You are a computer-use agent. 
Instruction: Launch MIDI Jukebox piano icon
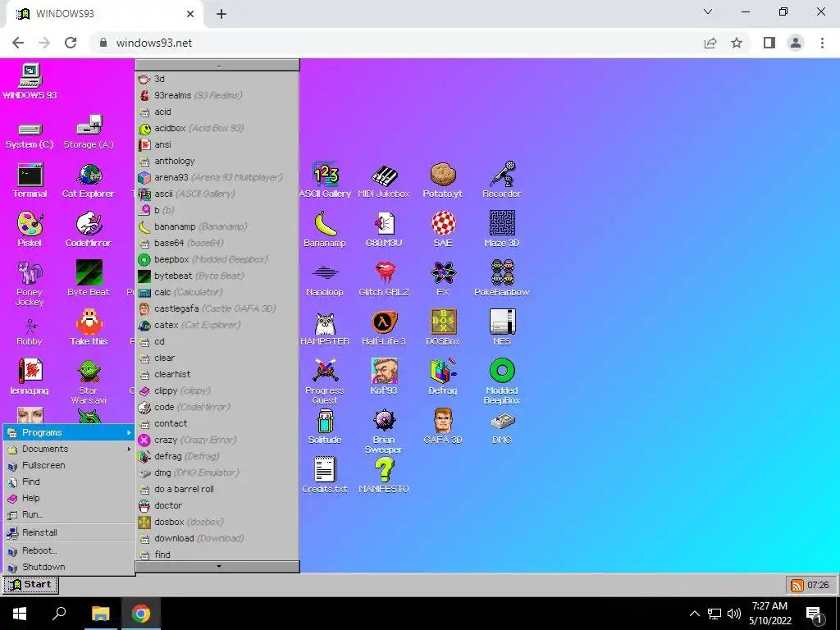(x=384, y=180)
